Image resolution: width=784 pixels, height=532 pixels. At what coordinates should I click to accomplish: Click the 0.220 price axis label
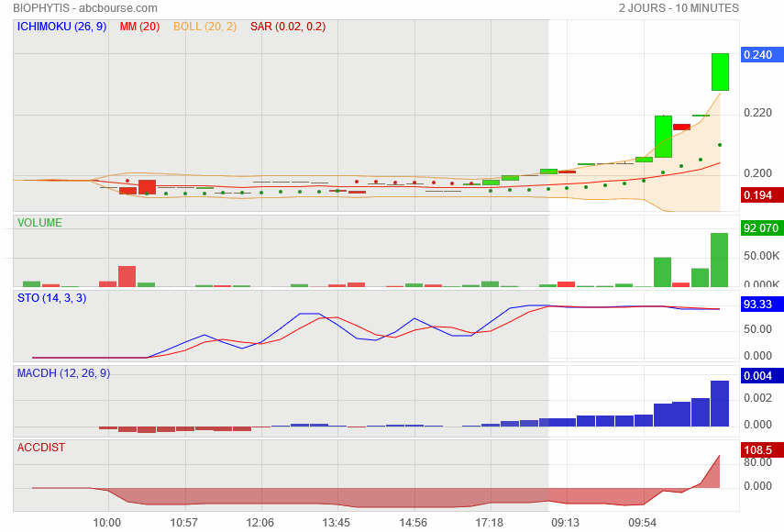(758, 113)
